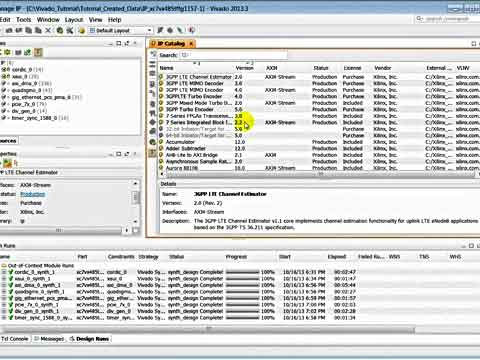Click the paste toolbar icon
This screenshot has width=480, height=360.
(38, 31)
